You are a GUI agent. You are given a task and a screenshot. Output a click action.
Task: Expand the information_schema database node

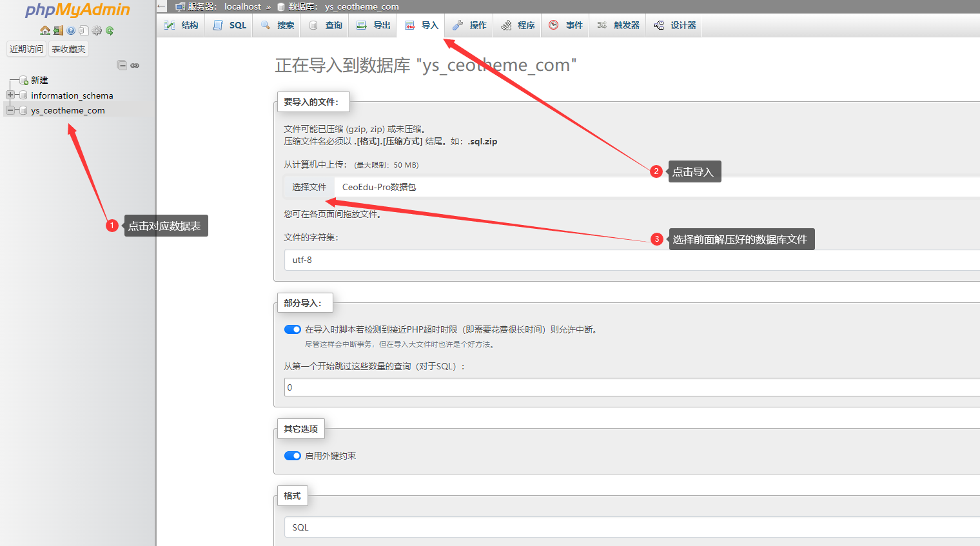(10, 95)
